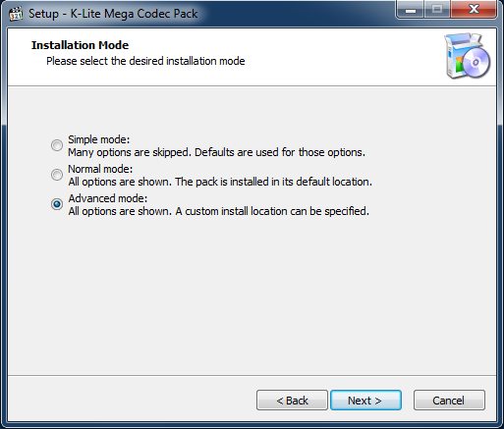The height and width of the screenshot is (429, 504).
Task: Go back with the < Back button
Action: pyautogui.click(x=292, y=401)
